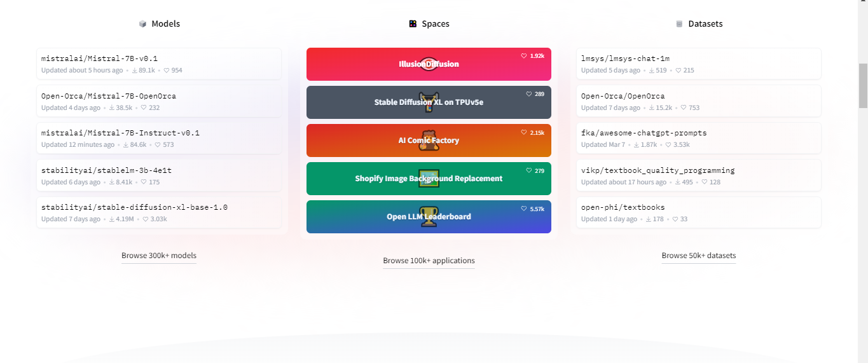This screenshot has height=363, width=868.
Task: Open mistralai/Mistral-7B-v0.1 model
Action: [x=159, y=64]
